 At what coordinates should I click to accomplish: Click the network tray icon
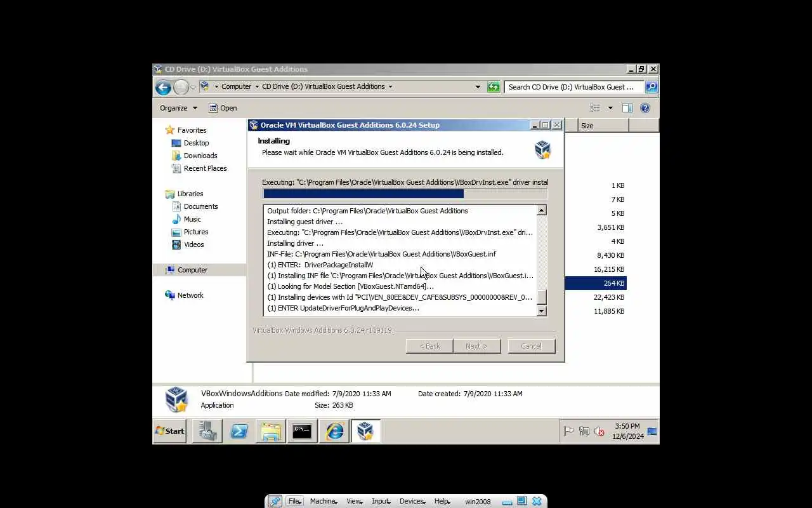pos(584,432)
